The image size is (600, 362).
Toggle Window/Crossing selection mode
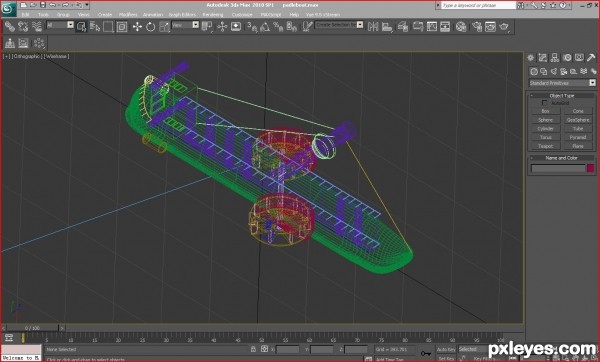click(122, 26)
